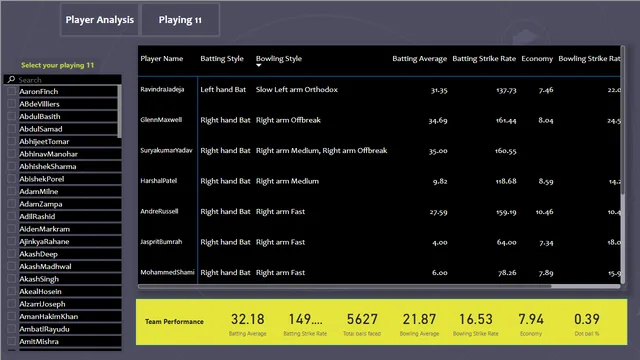Screen dimensions: 640x360
Task: Sort by Batting Strike Rate header
Action: pos(484,58)
